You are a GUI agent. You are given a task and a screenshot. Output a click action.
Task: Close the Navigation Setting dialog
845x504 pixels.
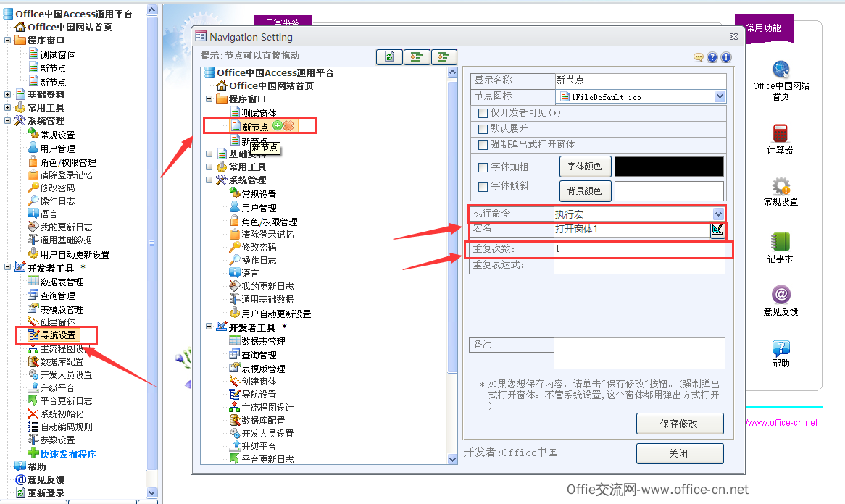point(733,37)
